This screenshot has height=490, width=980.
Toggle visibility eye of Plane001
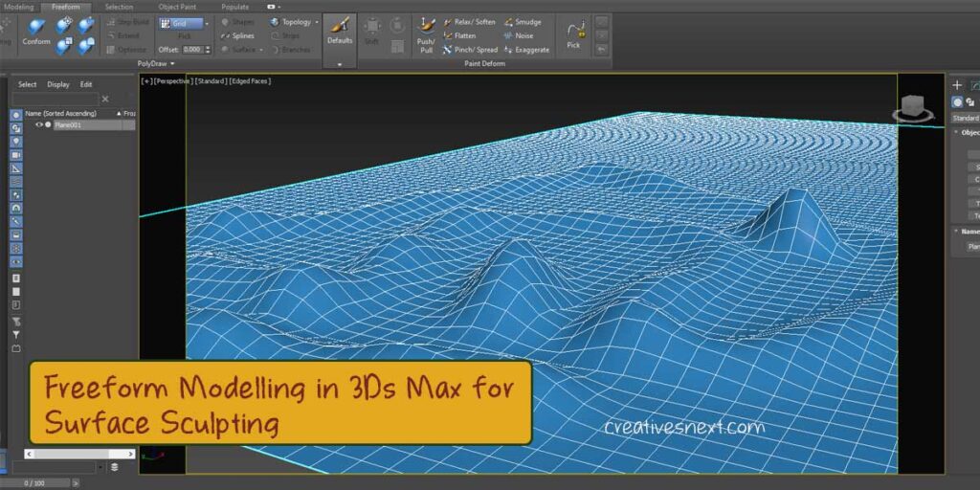click(x=39, y=124)
